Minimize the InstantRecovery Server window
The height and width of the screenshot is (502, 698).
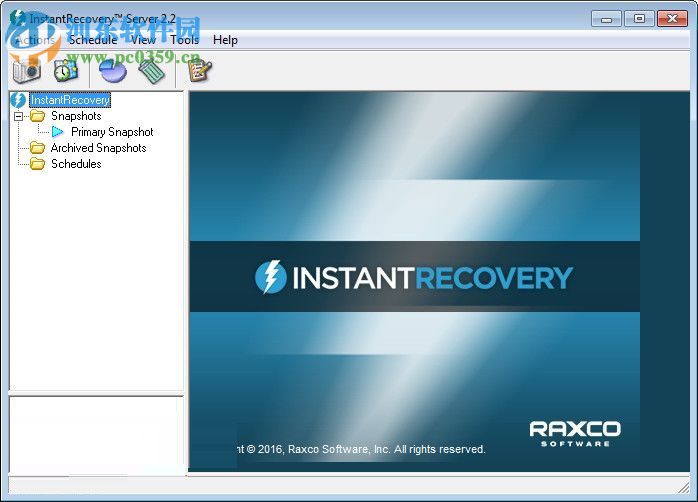[x=606, y=19]
